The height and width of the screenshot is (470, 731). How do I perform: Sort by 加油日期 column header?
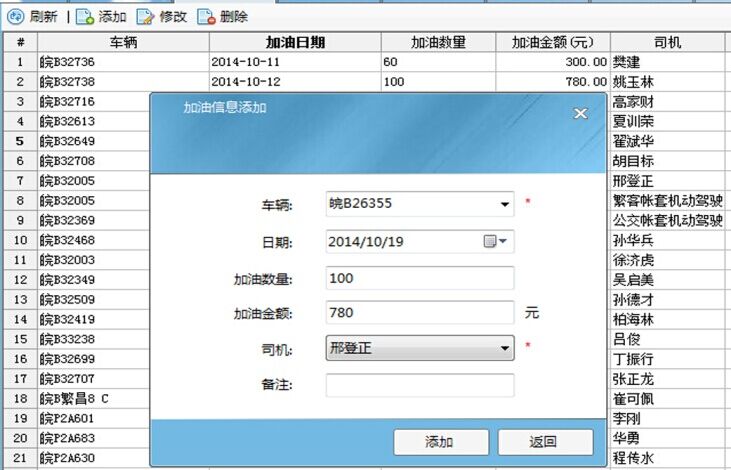tap(294, 43)
